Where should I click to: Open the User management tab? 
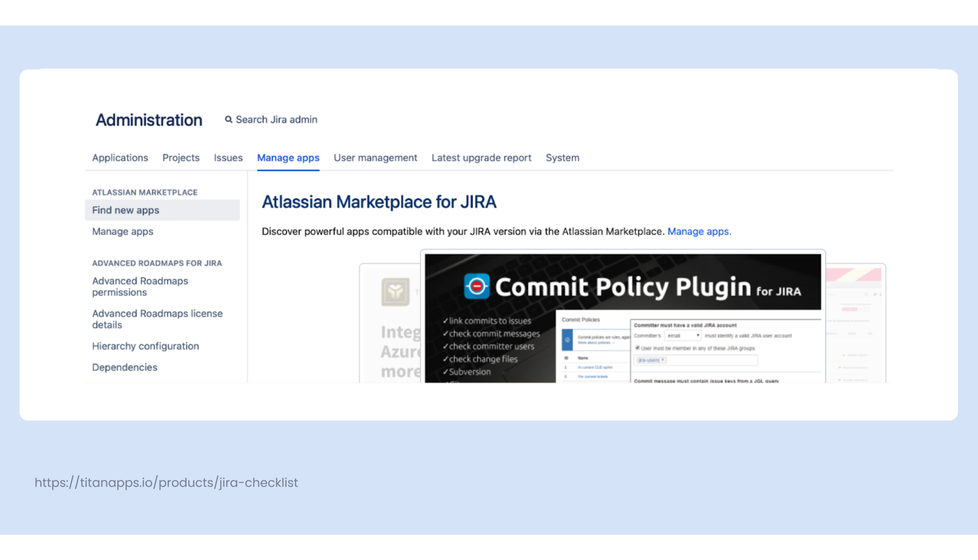coord(375,158)
